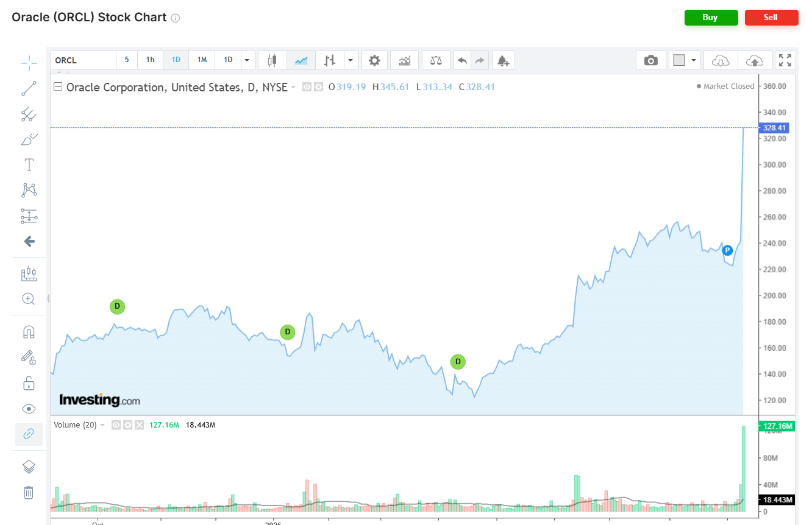
Task: Toggle visibility of all drawings (eye icon)
Action: (29, 409)
